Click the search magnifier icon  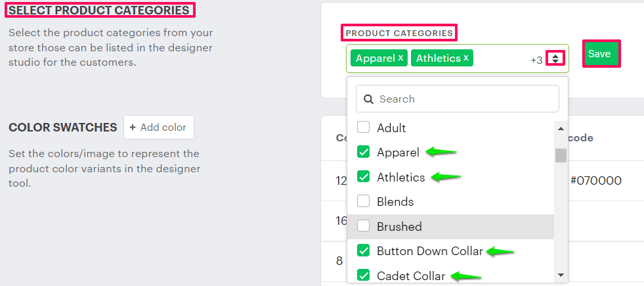[369, 99]
